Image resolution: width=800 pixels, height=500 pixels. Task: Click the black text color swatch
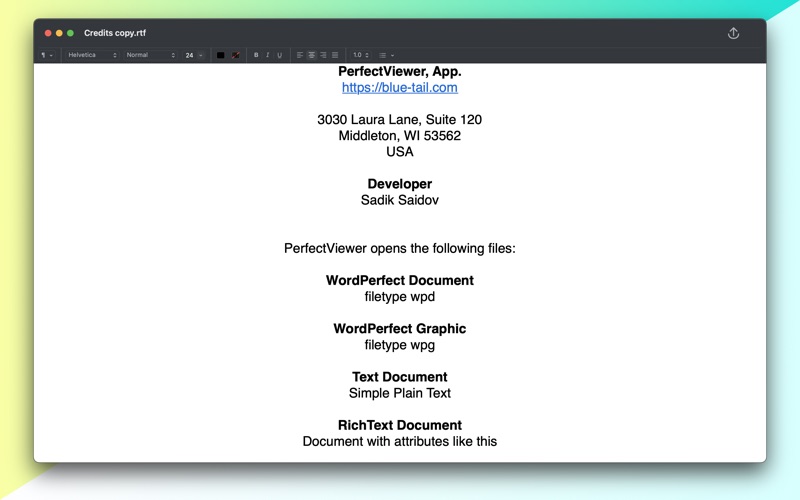click(x=220, y=55)
